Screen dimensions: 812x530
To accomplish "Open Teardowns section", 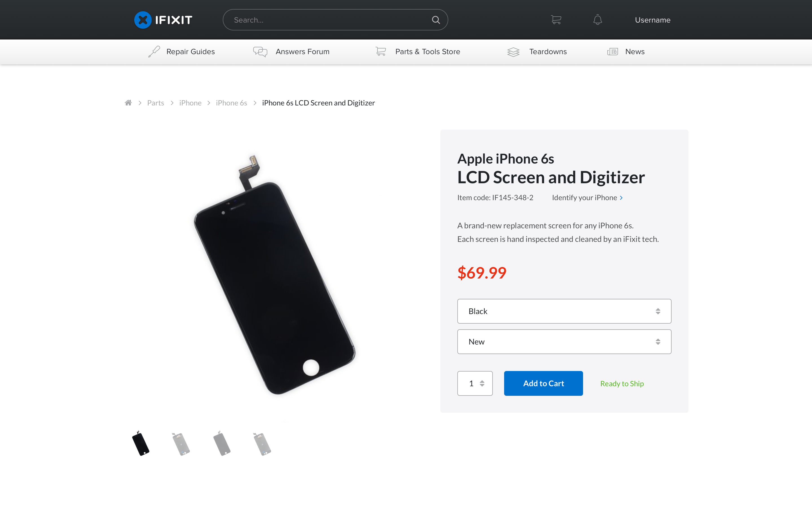I will (x=548, y=52).
